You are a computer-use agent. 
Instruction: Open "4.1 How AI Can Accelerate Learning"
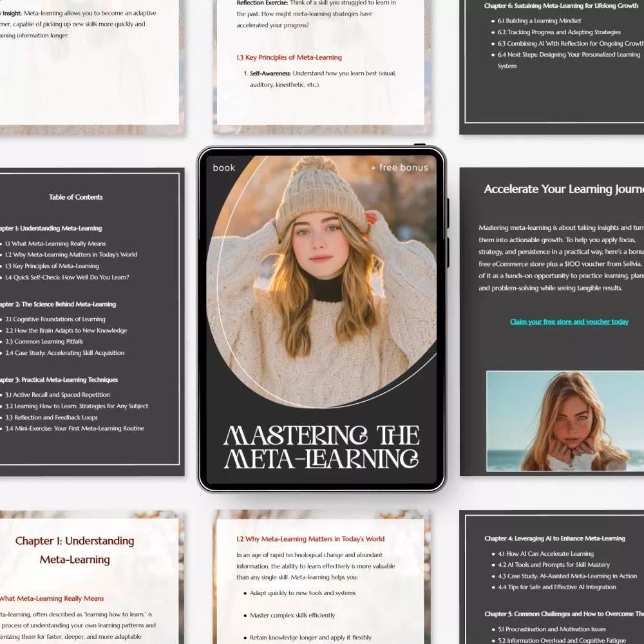coord(545,554)
